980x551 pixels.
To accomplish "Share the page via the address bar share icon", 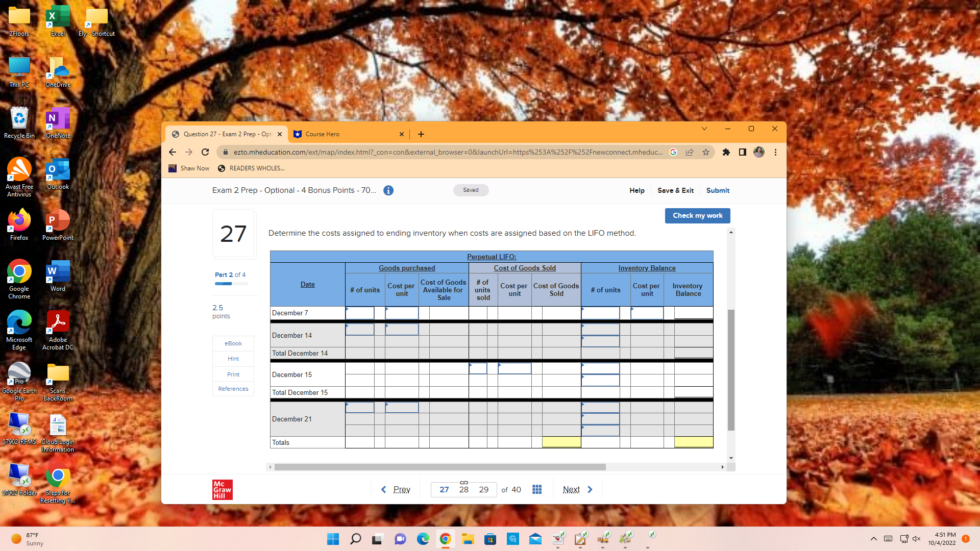I will 690,152.
